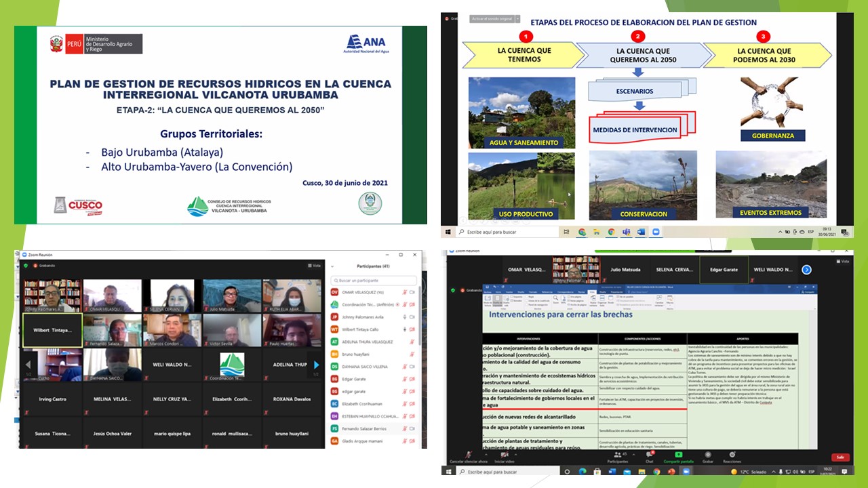
Task: Toggle Iniciar video camera in Zoom toolbar
Action: [x=505, y=455]
